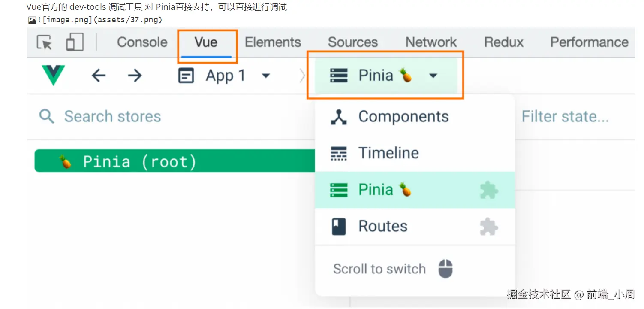Screen dimensions: 644x309
Task: Toggle the device toolbar icon
Action: (x=75, y=42)
